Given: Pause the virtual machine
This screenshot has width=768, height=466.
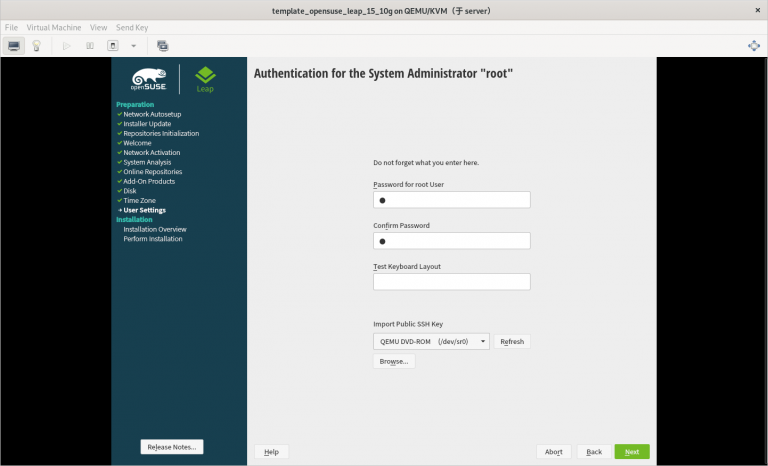Looking at the screenshot, I should point(90,46).
